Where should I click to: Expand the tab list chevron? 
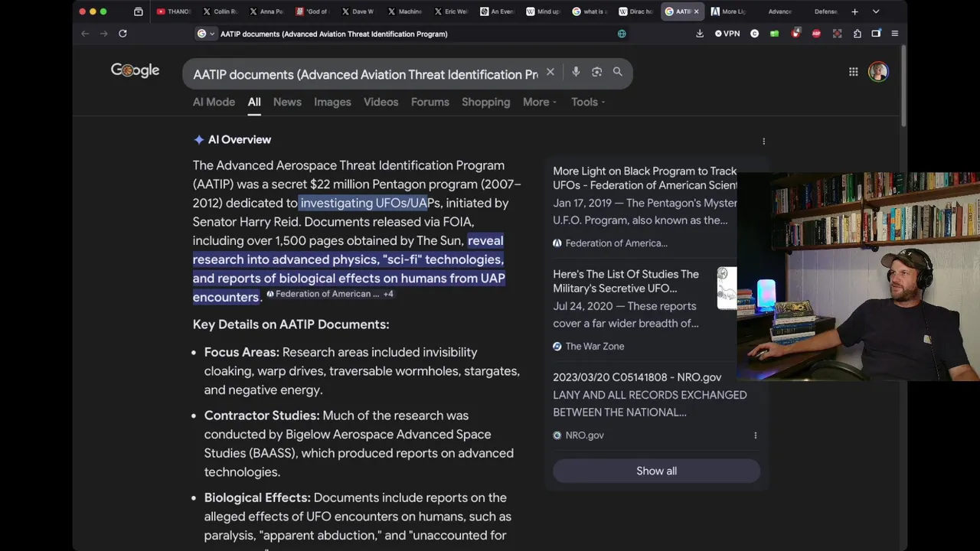876,11
